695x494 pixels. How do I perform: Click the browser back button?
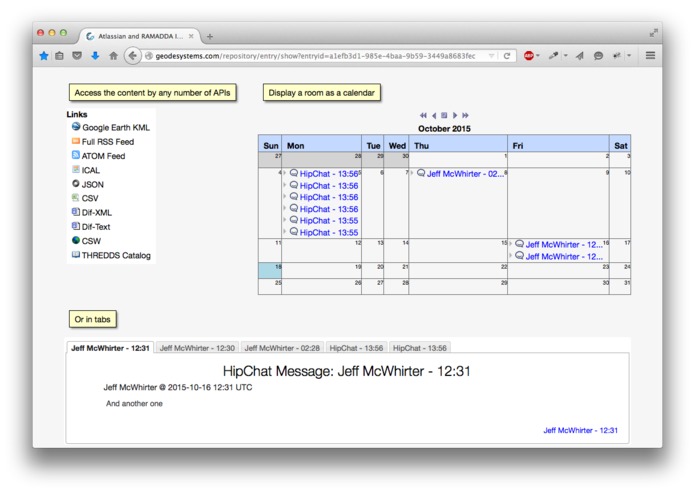click(x=132, y=56)
